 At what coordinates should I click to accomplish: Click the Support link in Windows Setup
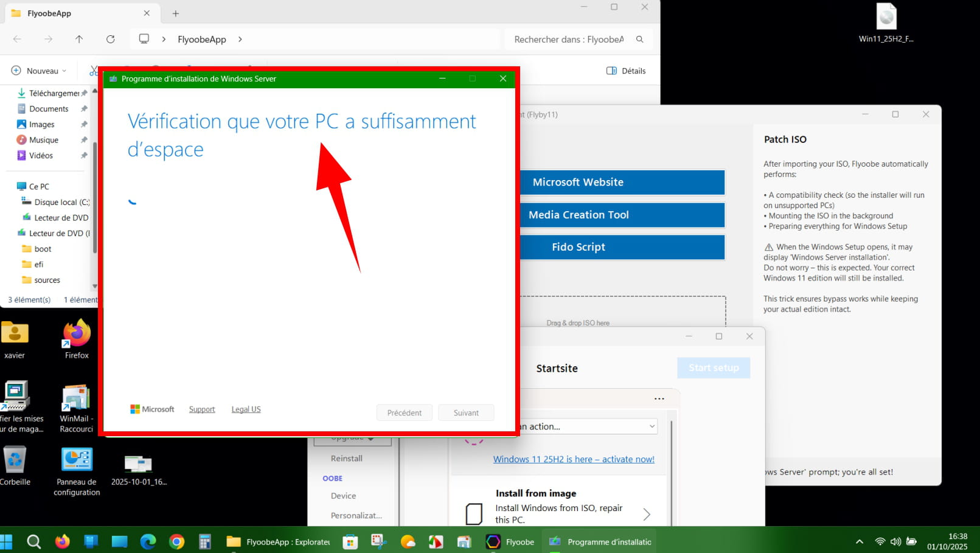202,409
